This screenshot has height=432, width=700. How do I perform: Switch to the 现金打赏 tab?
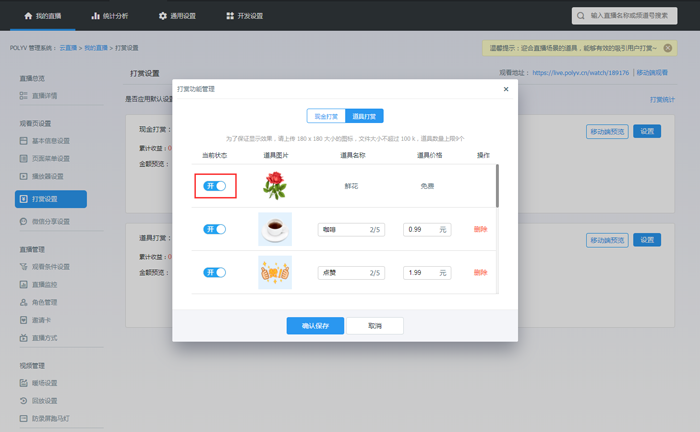tap(325, 117)
